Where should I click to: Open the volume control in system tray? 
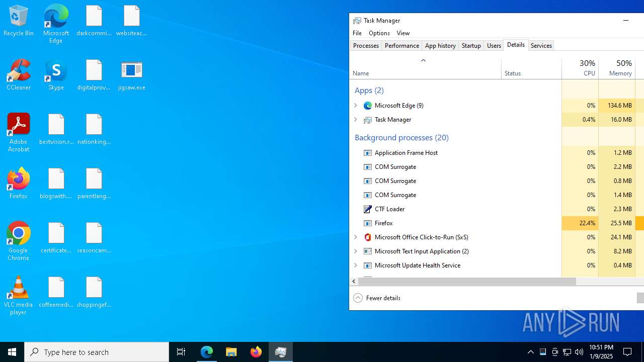tap(579, 352)
